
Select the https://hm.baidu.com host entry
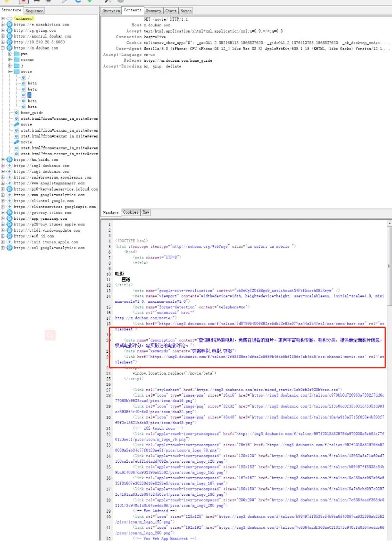click(x=36, y=160)
